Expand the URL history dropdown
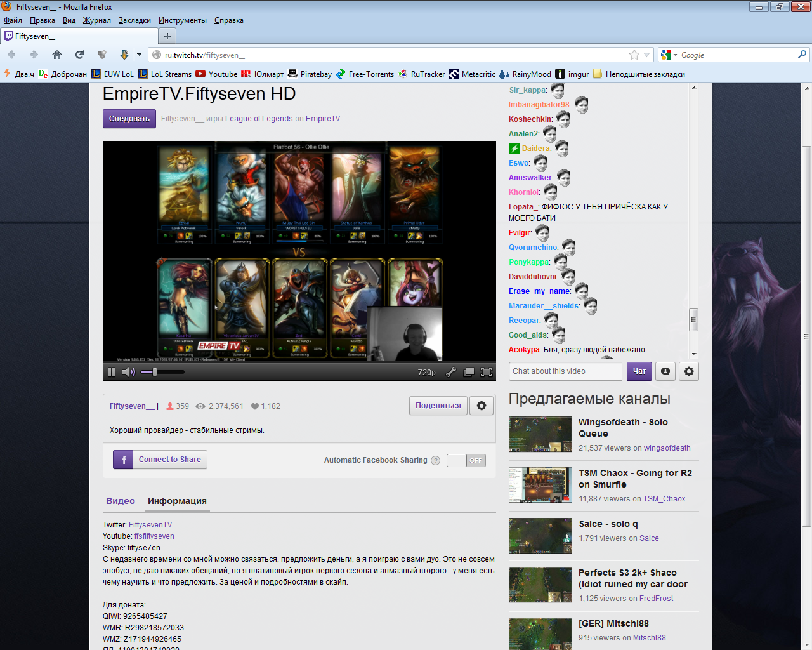This screenshot has height=650, width=812. 646,55
